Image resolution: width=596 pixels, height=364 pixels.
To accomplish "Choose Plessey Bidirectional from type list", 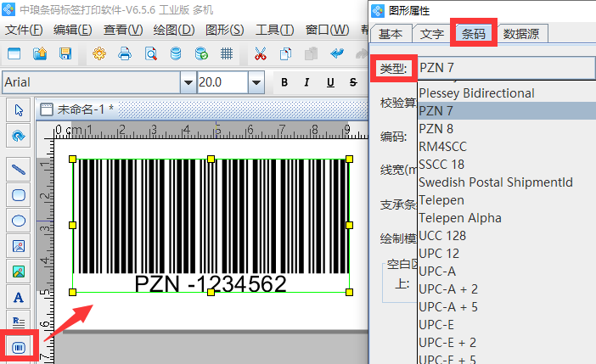I will click(506, 93).
